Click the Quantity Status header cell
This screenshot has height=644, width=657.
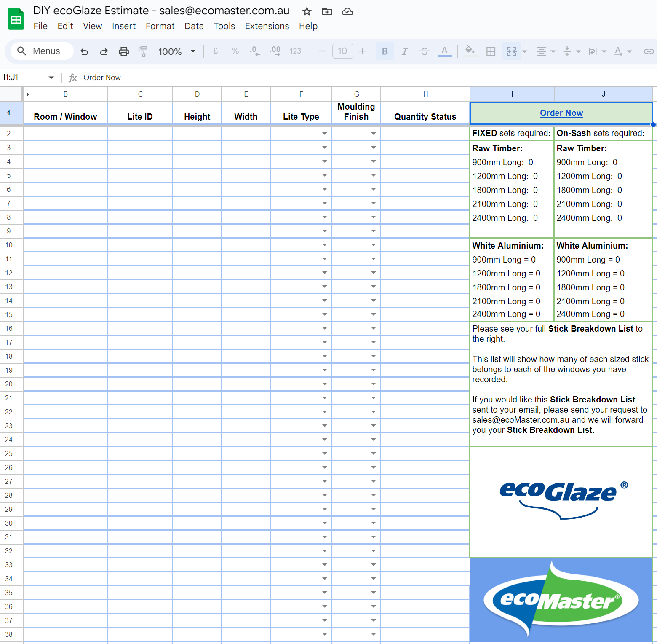point(425,113)
